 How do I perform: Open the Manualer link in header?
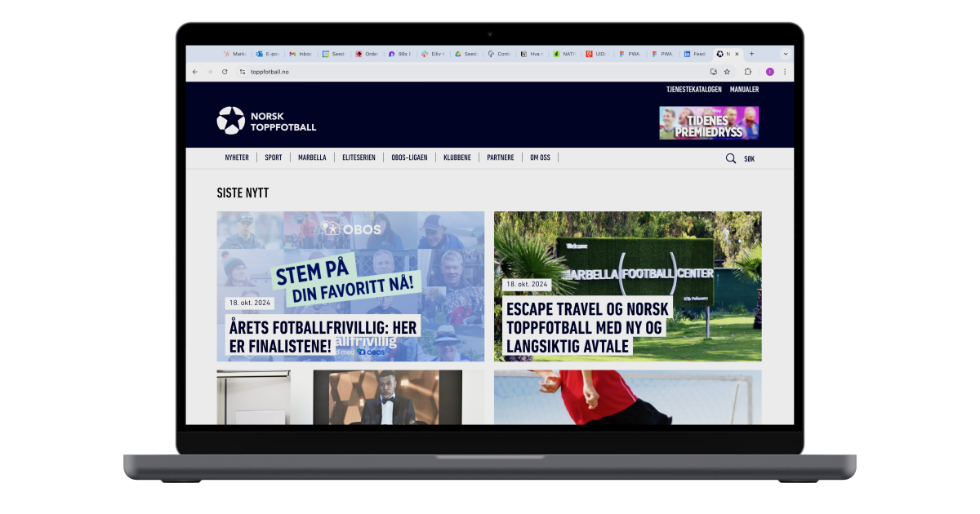[744, 90]
